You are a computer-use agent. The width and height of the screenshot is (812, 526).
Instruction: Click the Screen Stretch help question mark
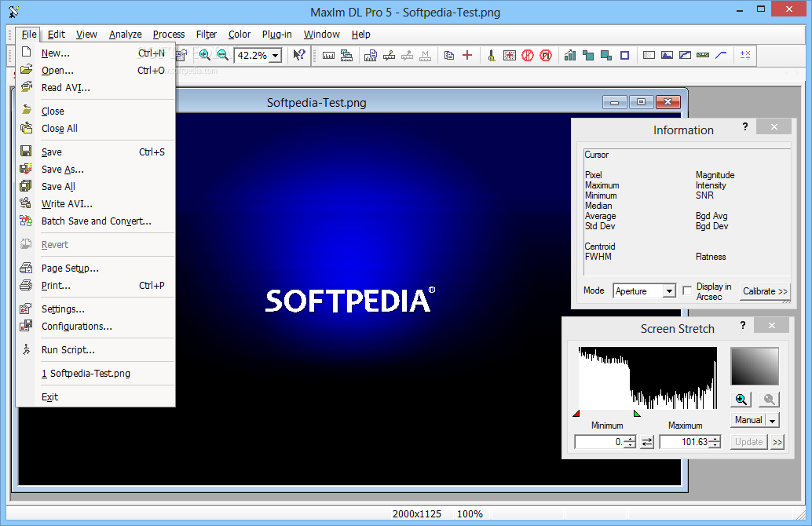[743, 325]
